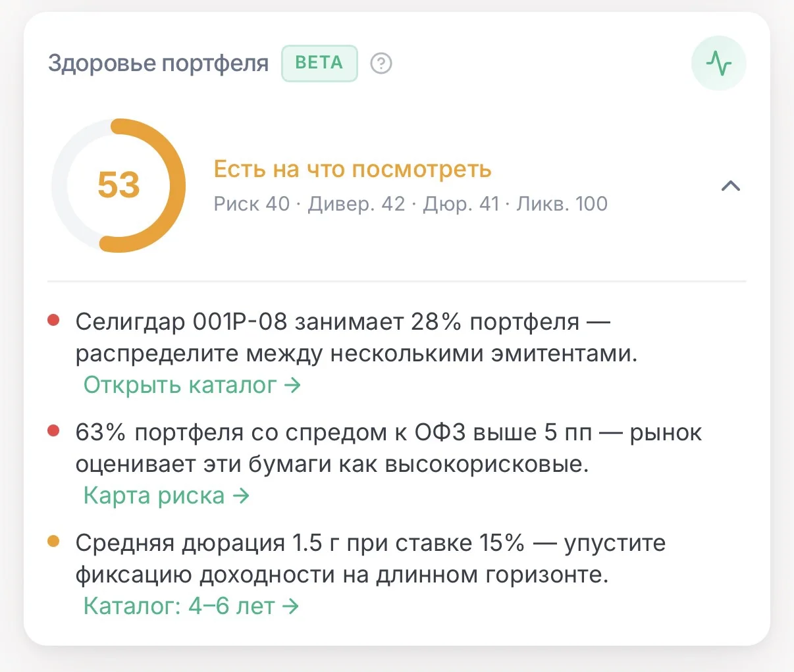The height and width of the screenshot is (672, 794).
Task: Click the "Дивер. 42" sub-score
Action: [x=356, y=204]
